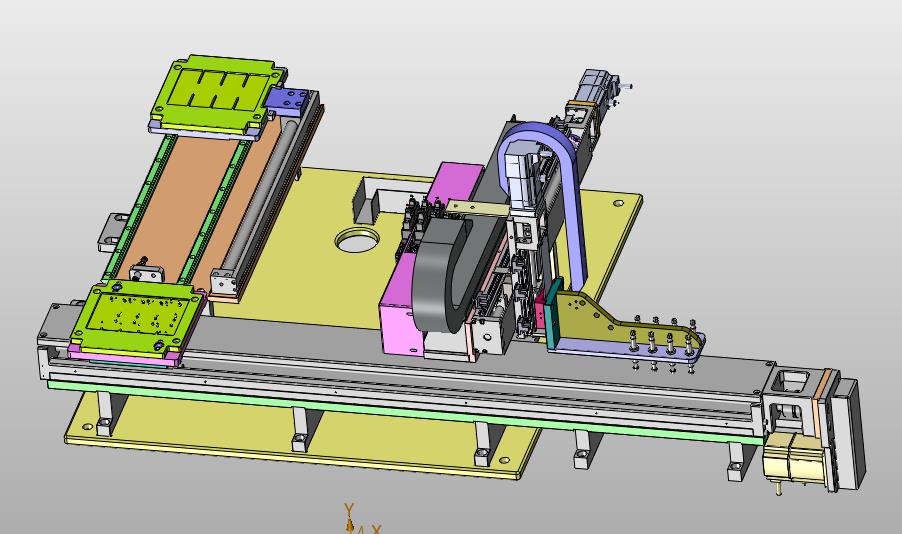Pick the blue-violet block beside the slotted tray
Image resolution: width=902 pixels, height=534 pixels.
[286, 100]
